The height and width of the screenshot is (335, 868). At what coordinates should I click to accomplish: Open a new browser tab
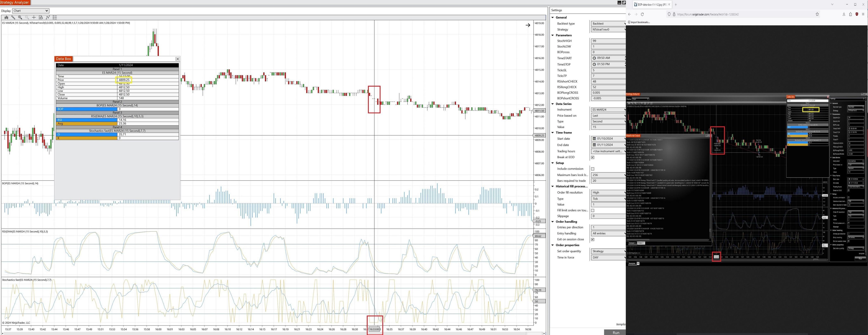[x=676, y=5]
